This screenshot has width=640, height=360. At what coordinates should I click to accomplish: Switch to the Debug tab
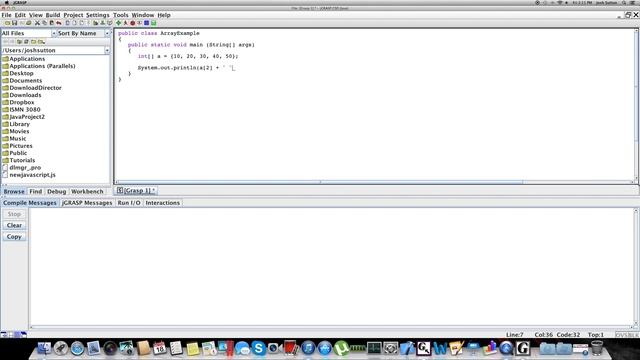(56, 191)
